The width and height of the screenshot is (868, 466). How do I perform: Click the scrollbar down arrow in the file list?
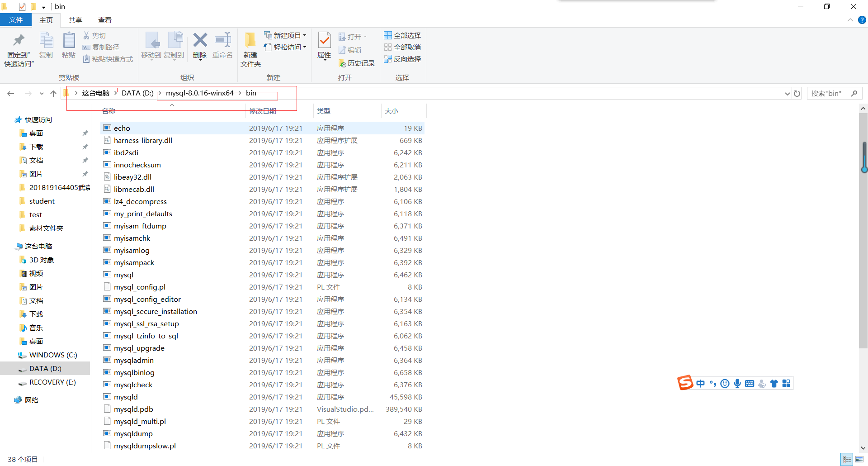(x=863, y=448)
